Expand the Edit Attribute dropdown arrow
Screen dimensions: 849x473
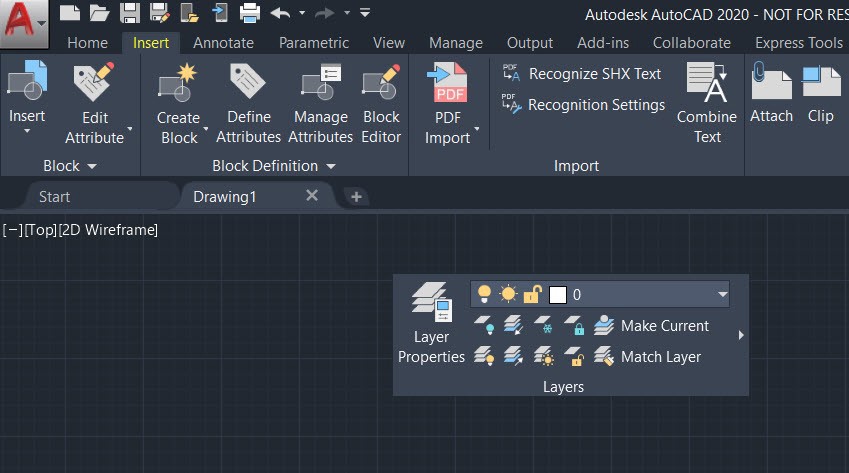pos(130,129)
